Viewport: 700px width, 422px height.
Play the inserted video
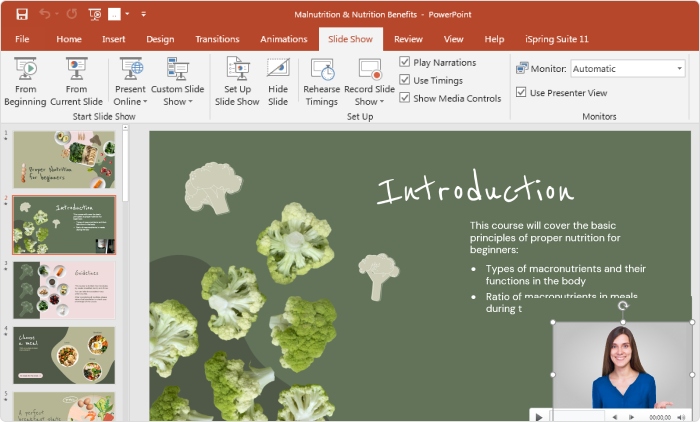(539, 417)
